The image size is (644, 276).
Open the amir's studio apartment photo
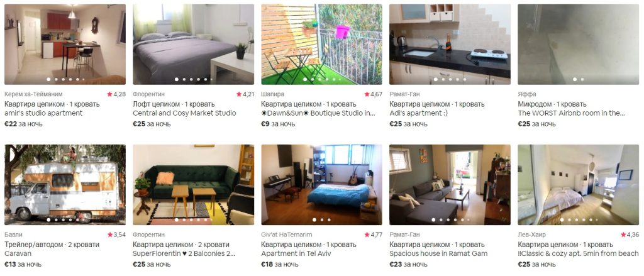[x=65, y=45]
